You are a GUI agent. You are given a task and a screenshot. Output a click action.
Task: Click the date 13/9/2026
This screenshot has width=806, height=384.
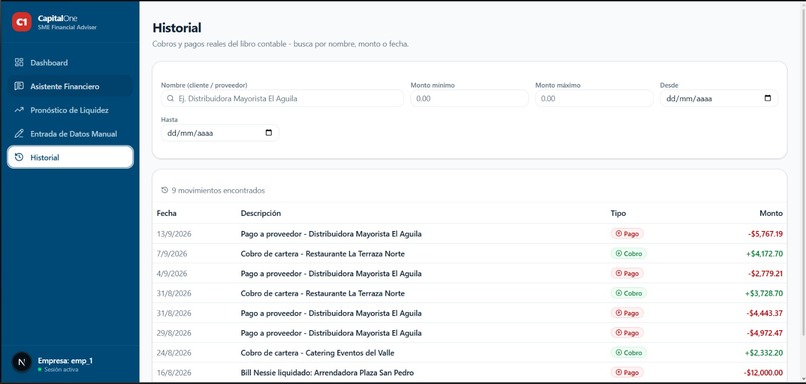pyautogui.click(x=174, y=234)
